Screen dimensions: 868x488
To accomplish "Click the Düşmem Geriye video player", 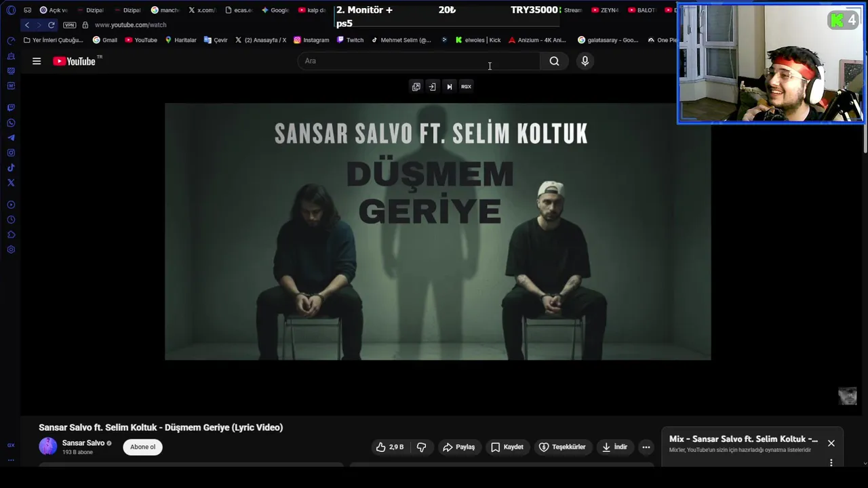I will [x=437, y=231].
